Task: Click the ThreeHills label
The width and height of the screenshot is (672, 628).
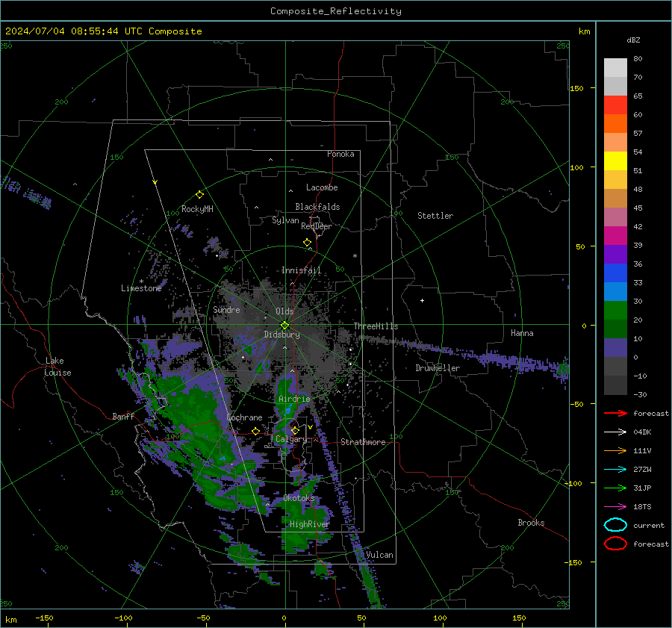Action: tap(376, 326)
